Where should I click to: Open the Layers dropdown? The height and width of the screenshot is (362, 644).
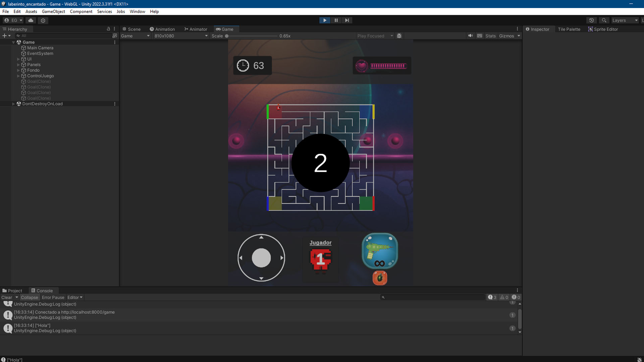(625, 20)
